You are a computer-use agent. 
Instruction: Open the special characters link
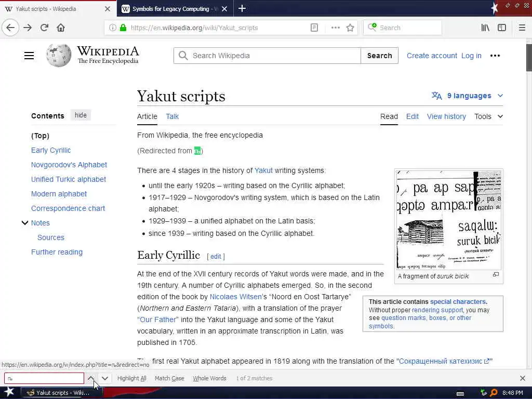(458, 302)
